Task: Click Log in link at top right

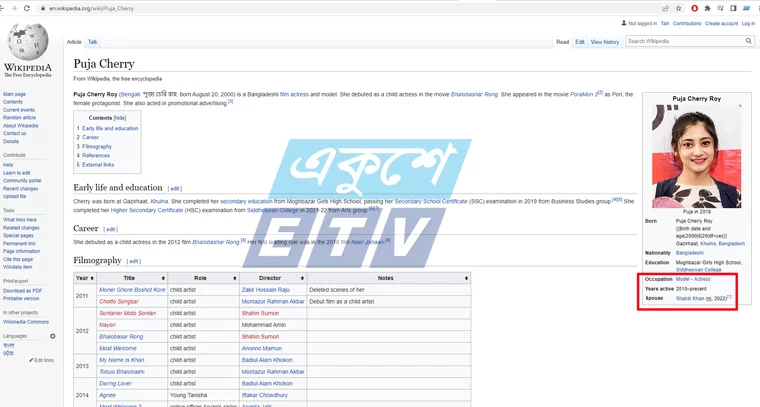Action: tap(748, 23)
